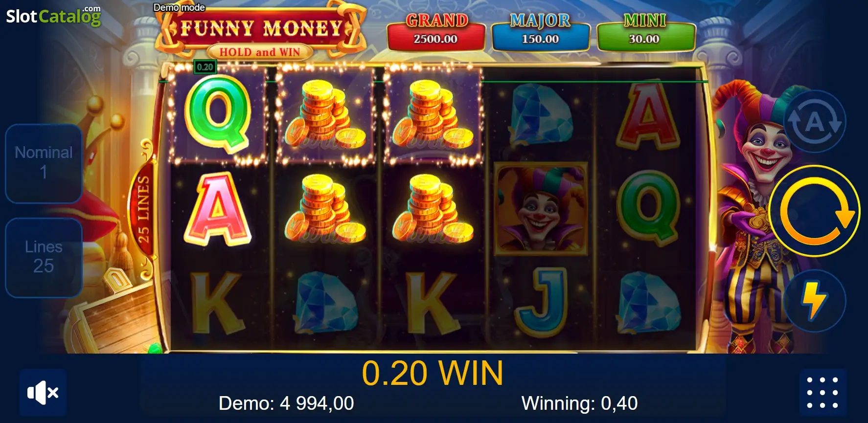The image size is (868, 423).
Task: Click the jester face symbol on reel four
Action: point(541,209)
